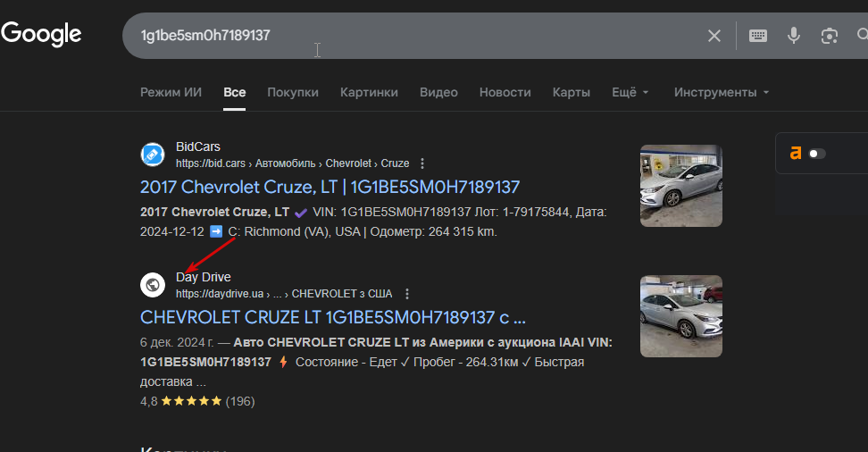Viewport: 868px width, 452px height.
Task: Click the Day Drive globe favicon
Action: point(152,285)
